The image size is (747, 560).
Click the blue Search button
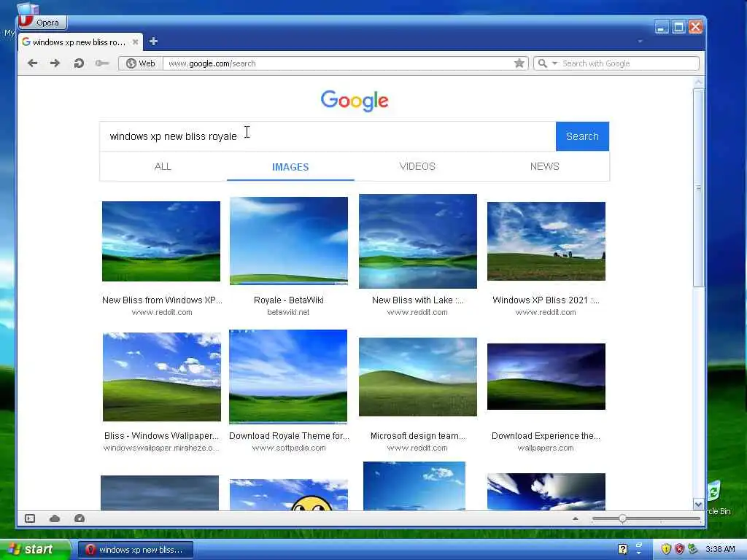coord(582,136)
